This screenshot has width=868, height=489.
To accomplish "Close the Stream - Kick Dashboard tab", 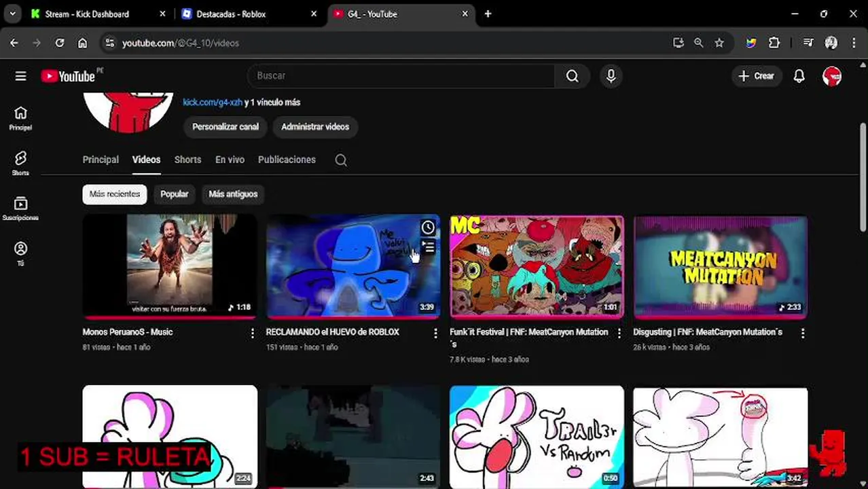I will [162, 14].
